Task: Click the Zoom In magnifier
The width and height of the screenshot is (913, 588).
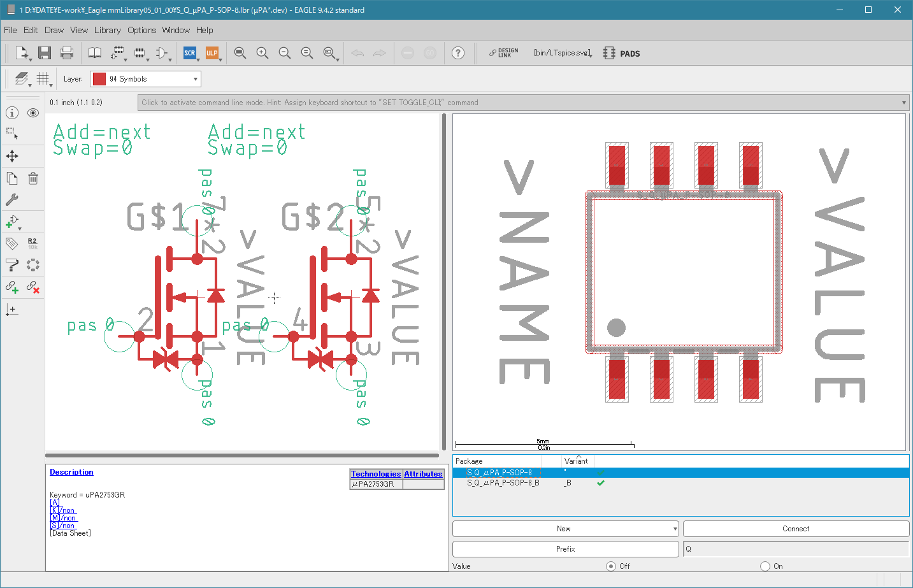Action: (x=262, y=53)
